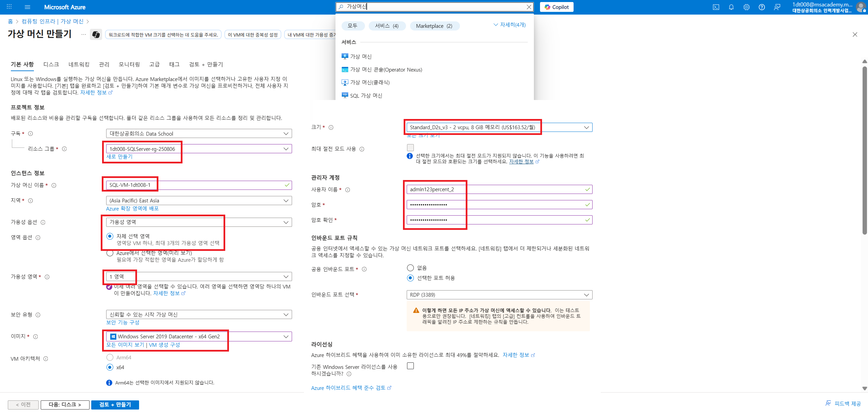868x417 pixels.
Task: Click the 가상 머신 이름 input field
Action: (x=198, y=185)
